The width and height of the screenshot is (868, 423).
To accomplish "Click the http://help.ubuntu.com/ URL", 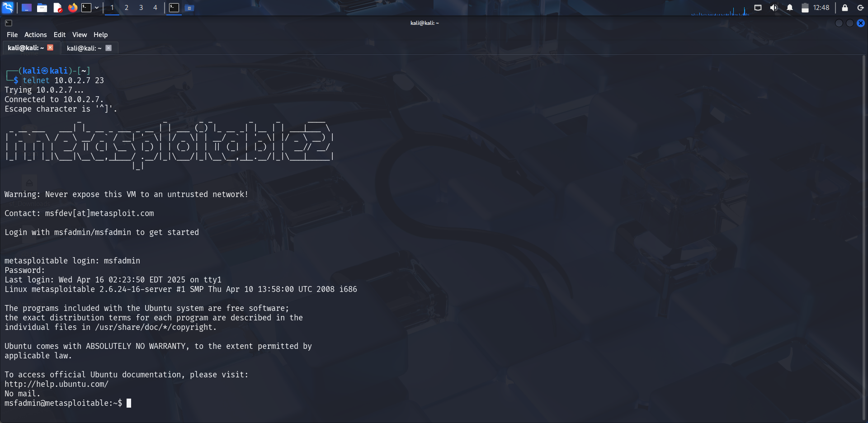I will point(57,384).
